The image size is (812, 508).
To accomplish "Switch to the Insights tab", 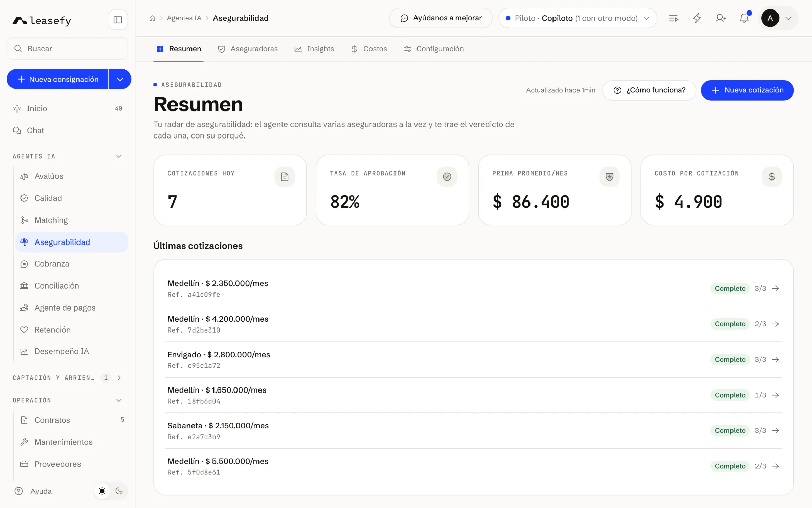I will 314,49.
